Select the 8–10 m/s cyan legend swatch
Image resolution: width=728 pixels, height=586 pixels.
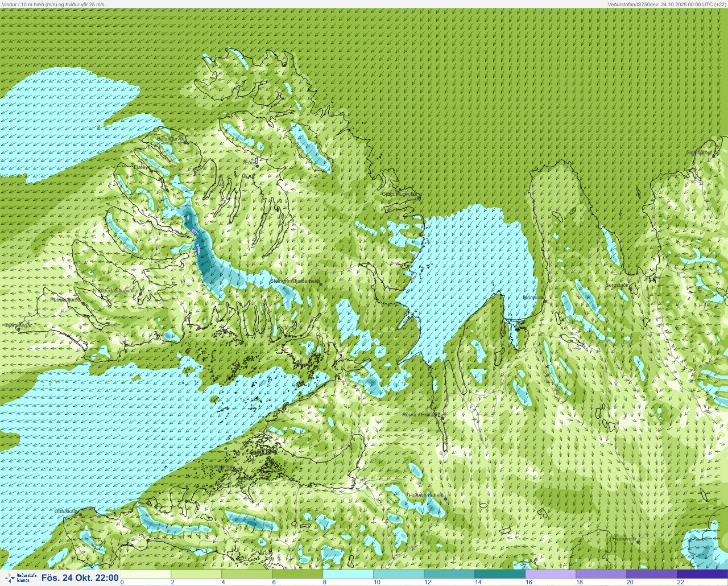coord(348,574)
